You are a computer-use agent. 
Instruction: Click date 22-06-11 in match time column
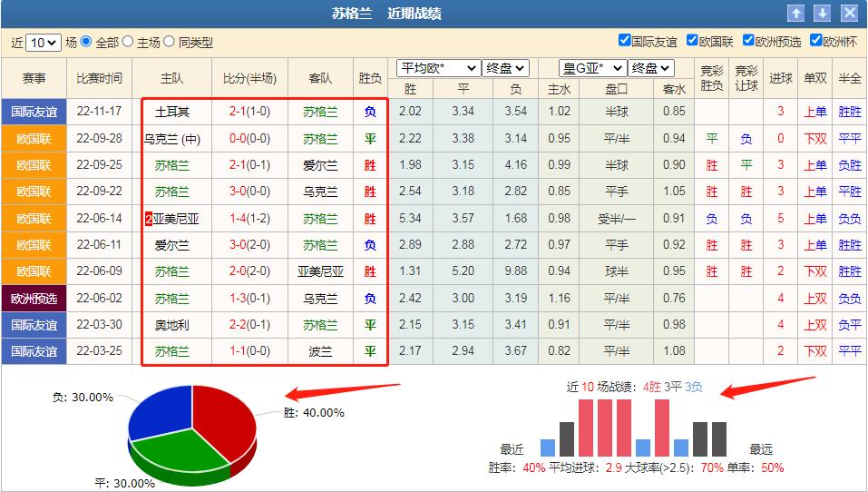(x=99, y=244)
